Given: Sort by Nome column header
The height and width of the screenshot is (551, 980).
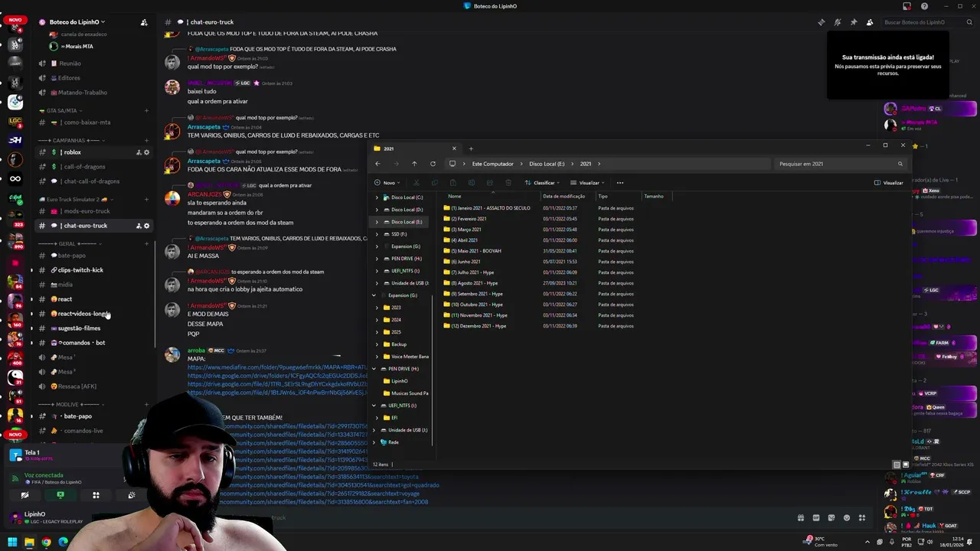Looking at the screenshot, I should pos(455,196).
